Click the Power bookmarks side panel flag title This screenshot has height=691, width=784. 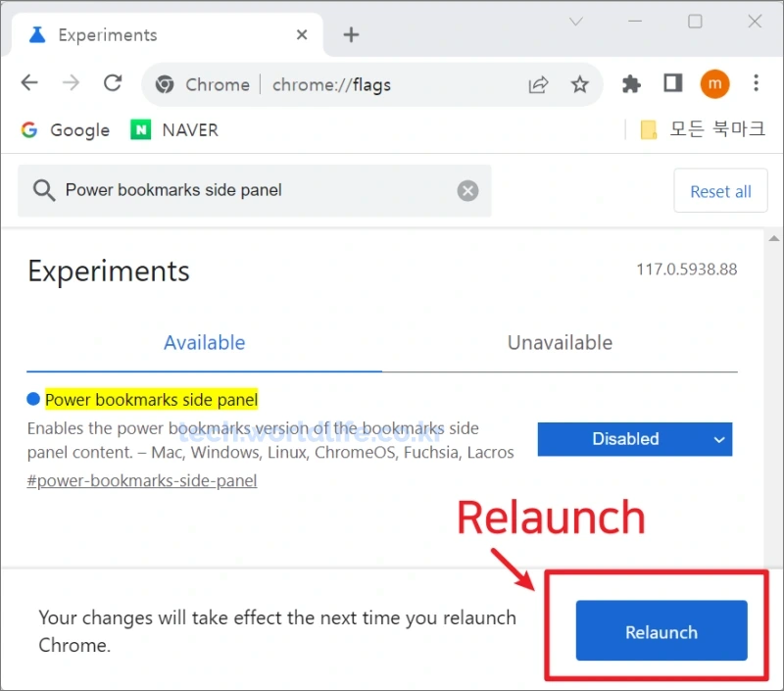tap(152, 400)
